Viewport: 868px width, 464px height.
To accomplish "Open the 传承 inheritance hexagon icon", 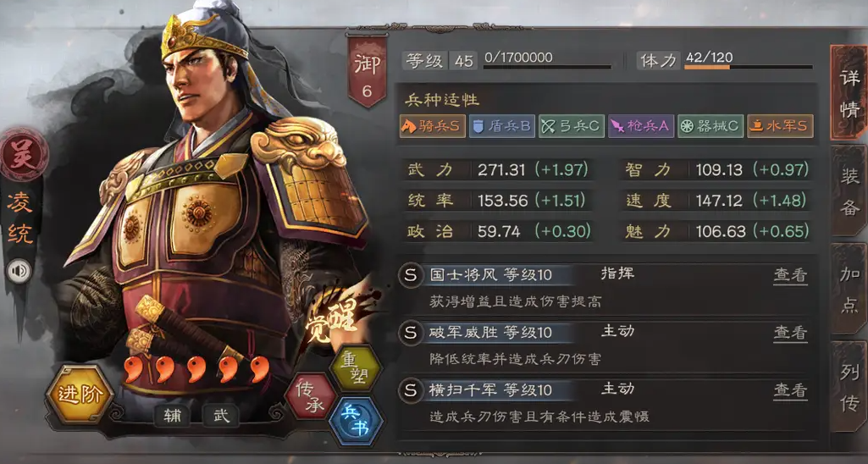I will (x=311, y=396).
